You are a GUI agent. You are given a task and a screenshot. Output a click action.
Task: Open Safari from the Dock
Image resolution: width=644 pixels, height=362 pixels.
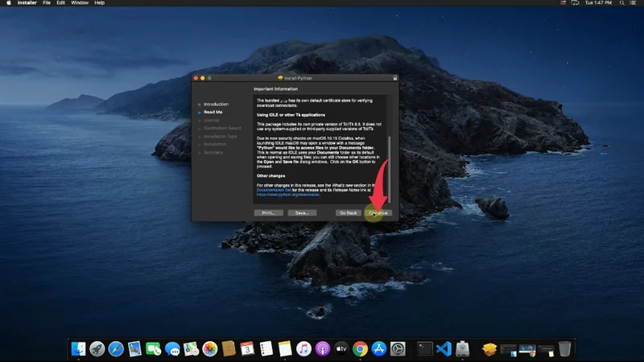116,349
